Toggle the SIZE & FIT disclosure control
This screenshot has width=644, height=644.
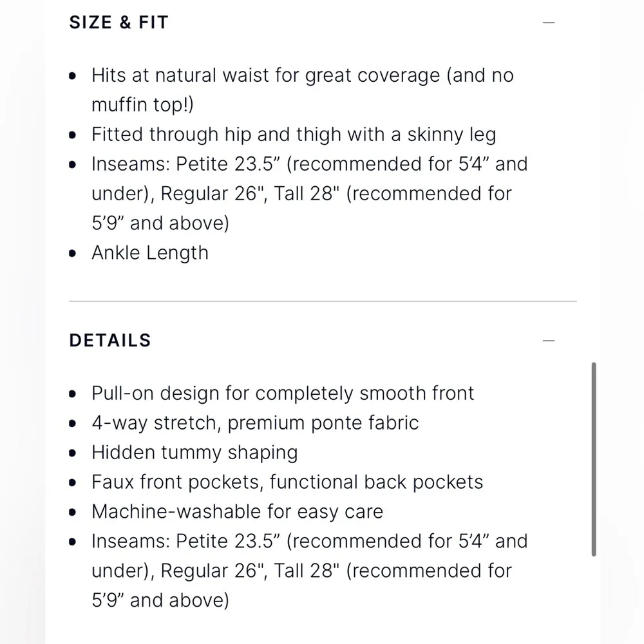click(x=549, y=22)
